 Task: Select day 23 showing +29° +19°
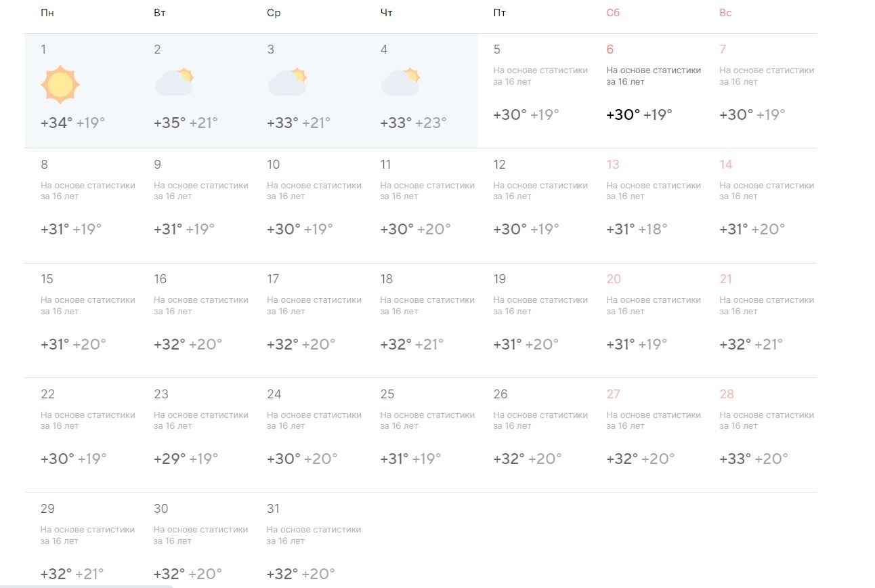point(194,435)
